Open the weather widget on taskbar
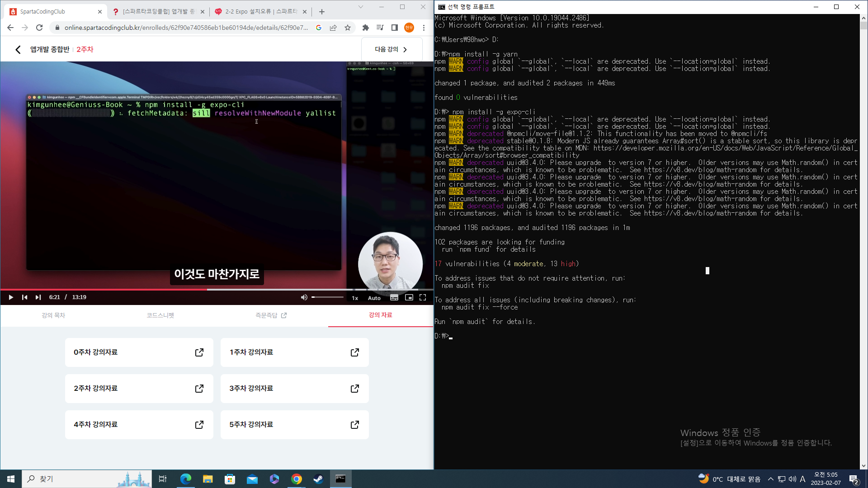 tap(730, 479)
